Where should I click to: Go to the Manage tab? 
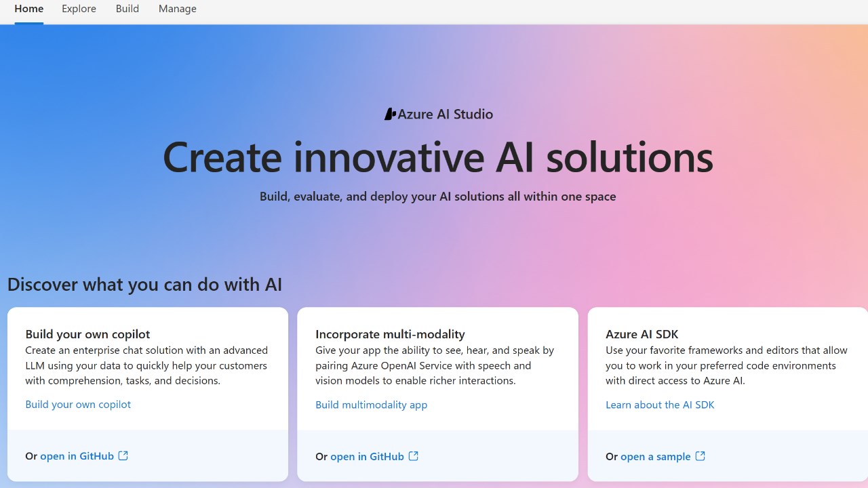[178, 9]
